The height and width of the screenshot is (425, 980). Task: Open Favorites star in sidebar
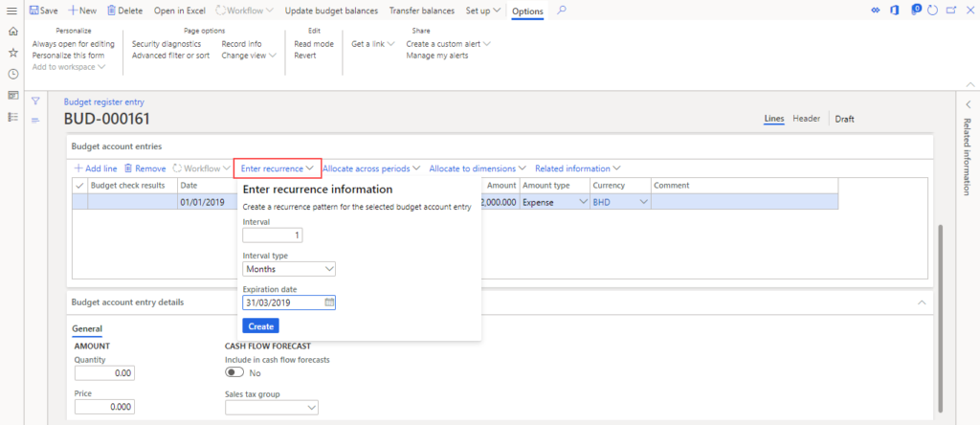point(12,53)
